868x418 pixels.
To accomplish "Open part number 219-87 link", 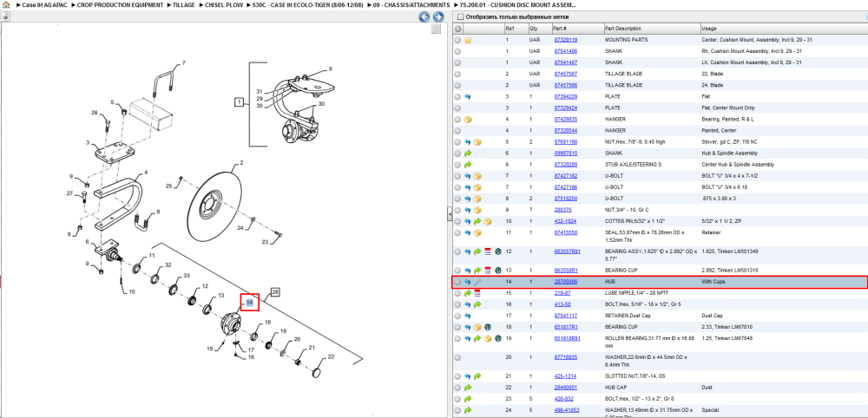I will [x=562, y=293].
